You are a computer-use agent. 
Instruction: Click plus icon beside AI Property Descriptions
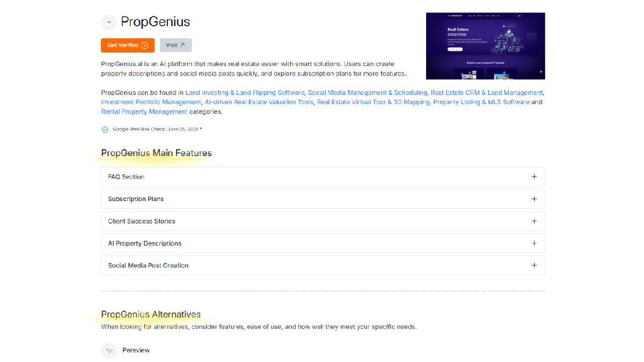tap(533, 243)
